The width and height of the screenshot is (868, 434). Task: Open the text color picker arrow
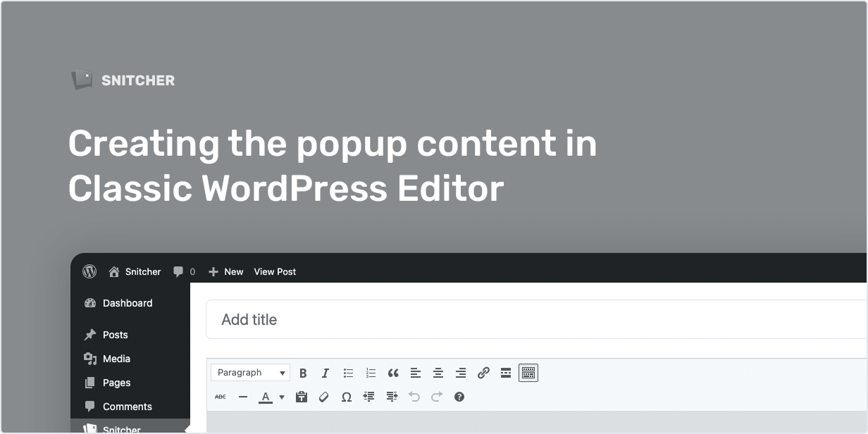282,397
